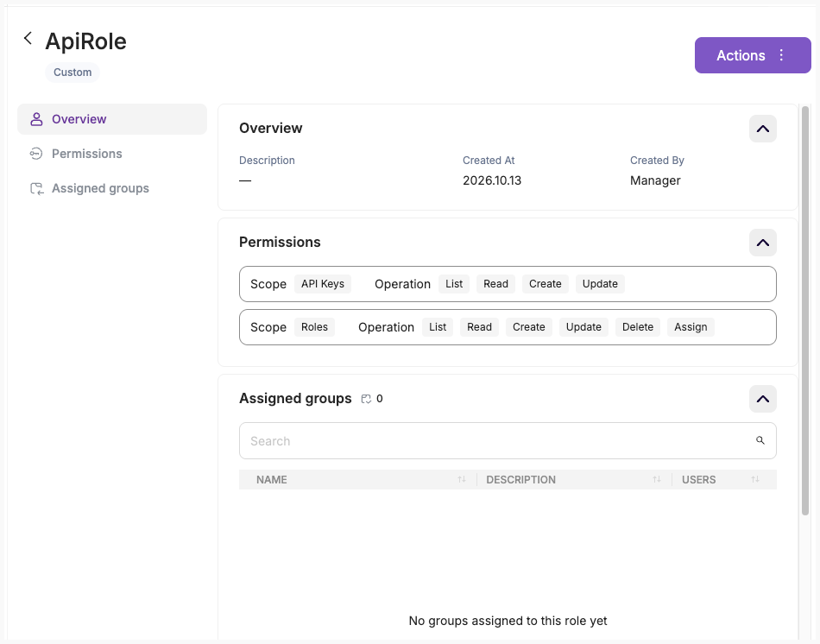Click the vertical scrollbar of the content panel

pyautogui.click(x=805, y=310)
